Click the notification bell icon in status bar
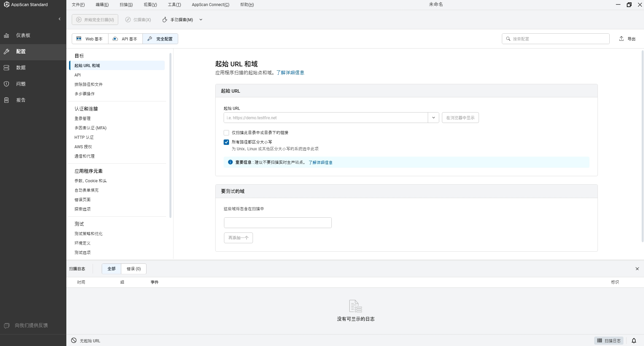 click(x=634, y=341)
